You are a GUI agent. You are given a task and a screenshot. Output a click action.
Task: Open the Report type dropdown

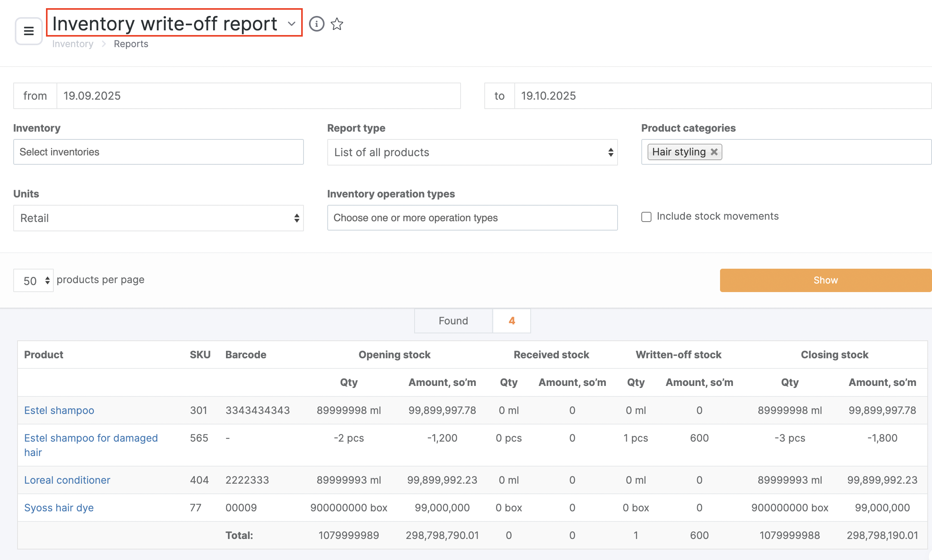tap(472, 152)
